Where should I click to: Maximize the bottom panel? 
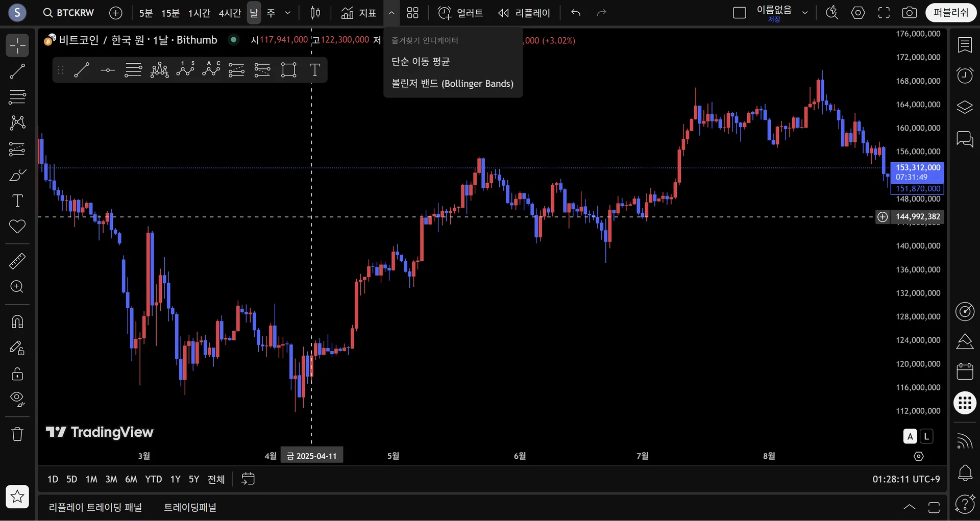coord(934,507)
